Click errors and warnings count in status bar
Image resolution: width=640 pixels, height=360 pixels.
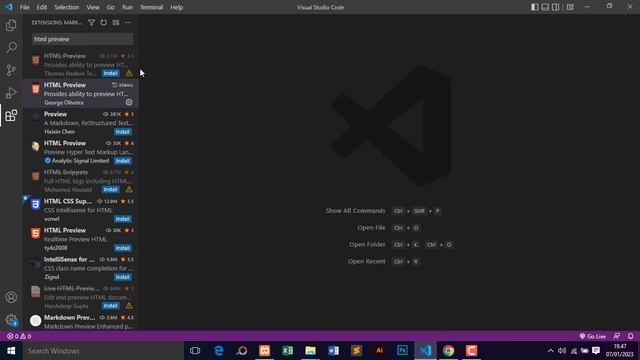[x=19, y=336]
